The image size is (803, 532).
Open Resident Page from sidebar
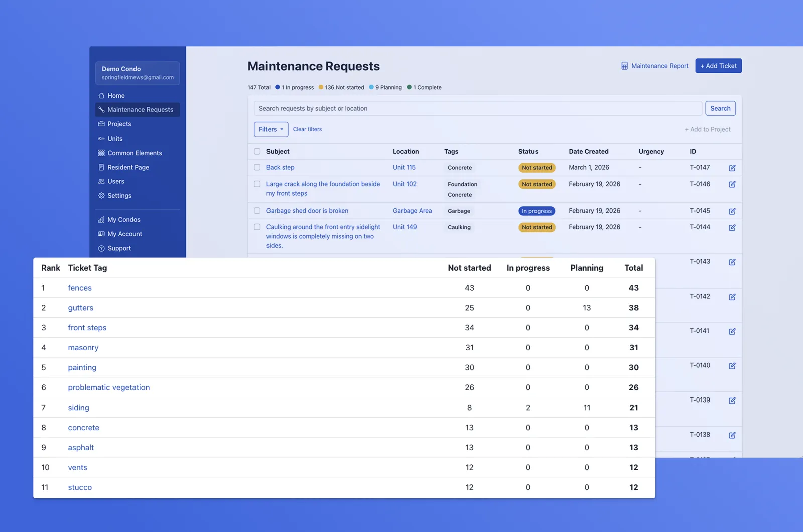tap(128, 167)
